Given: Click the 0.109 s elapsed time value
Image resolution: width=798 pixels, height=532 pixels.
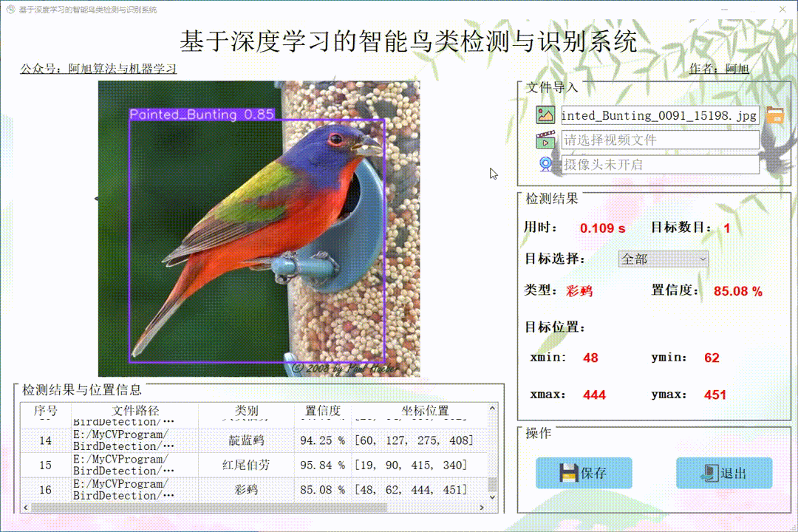Looking at the screenshot, I should (603, 228).
